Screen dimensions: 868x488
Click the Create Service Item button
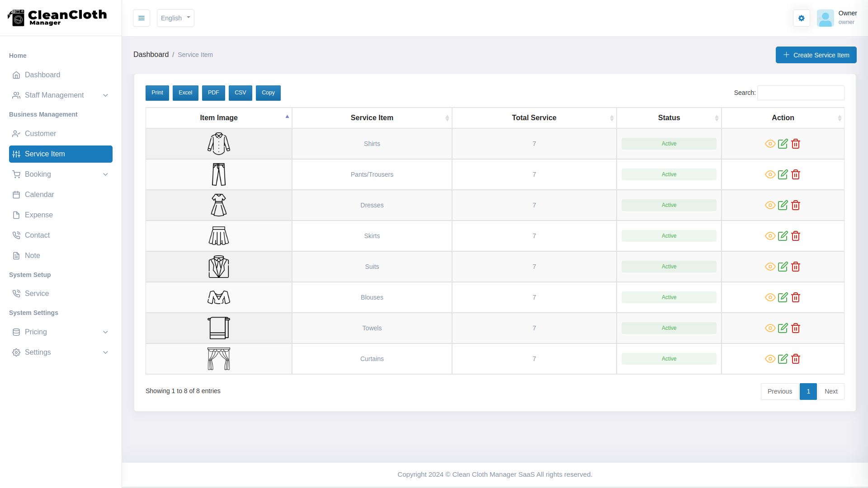816,55
